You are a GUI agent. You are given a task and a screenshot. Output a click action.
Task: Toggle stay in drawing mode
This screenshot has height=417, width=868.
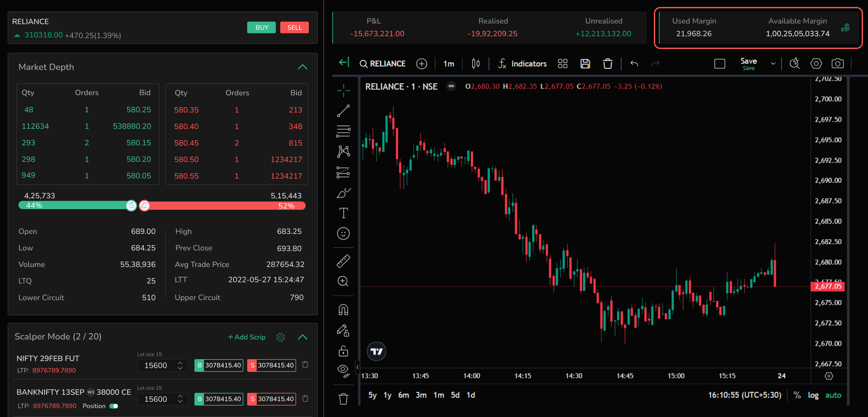click(343, 330)
